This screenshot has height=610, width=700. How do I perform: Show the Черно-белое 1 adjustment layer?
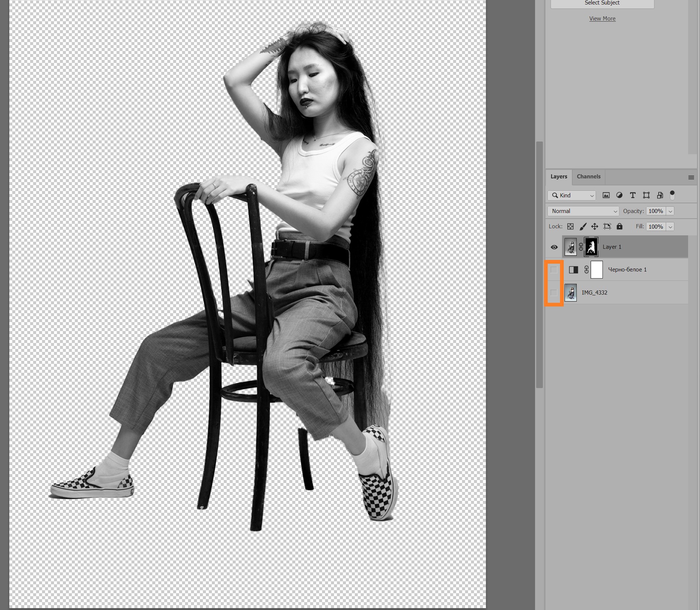pyautogui.click(x=554, y=270)
